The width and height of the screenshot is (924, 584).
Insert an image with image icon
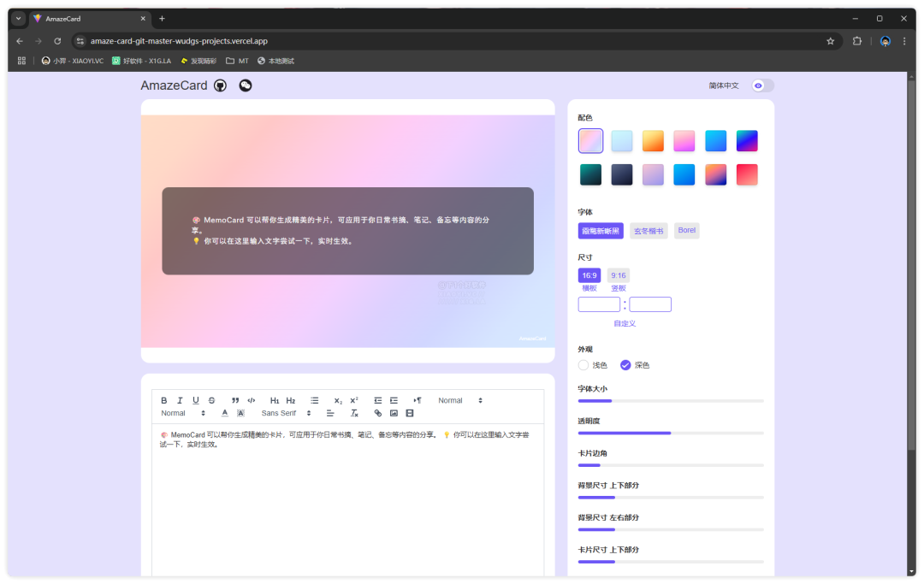[394, 413]
